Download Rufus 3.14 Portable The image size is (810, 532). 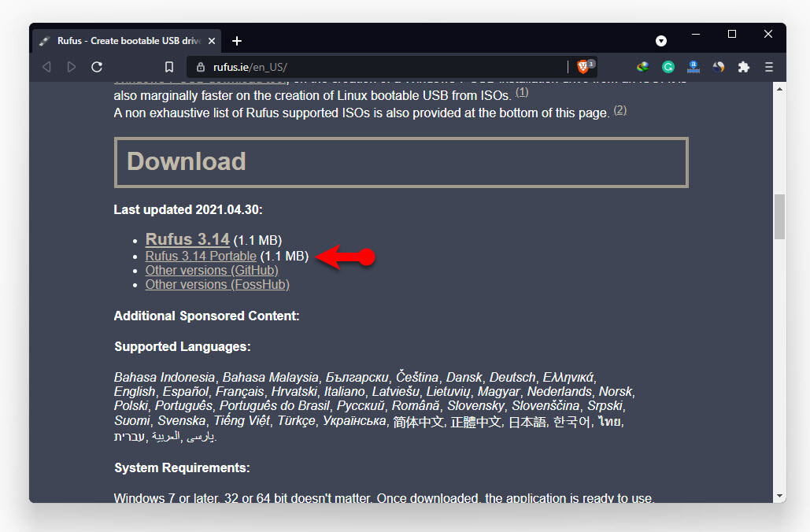click(201, 257)
